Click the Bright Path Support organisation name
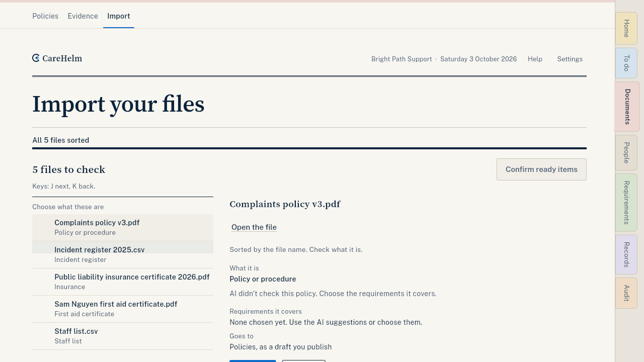 (x=401, y=59)
